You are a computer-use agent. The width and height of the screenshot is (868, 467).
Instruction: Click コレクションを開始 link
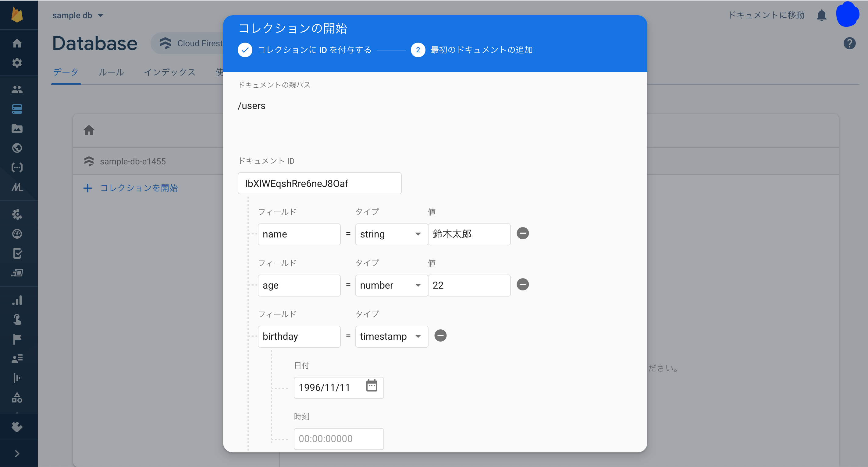click(x=138, y=188)
